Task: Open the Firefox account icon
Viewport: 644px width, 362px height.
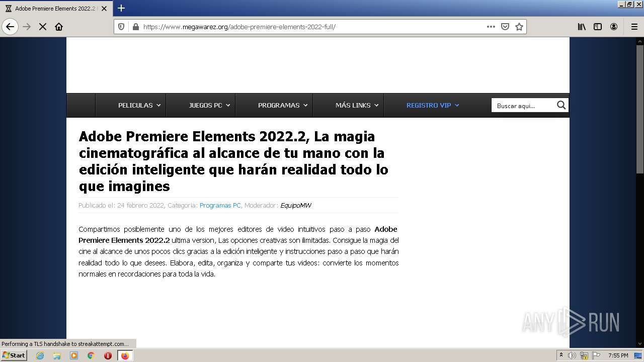Action: [614, 27]
